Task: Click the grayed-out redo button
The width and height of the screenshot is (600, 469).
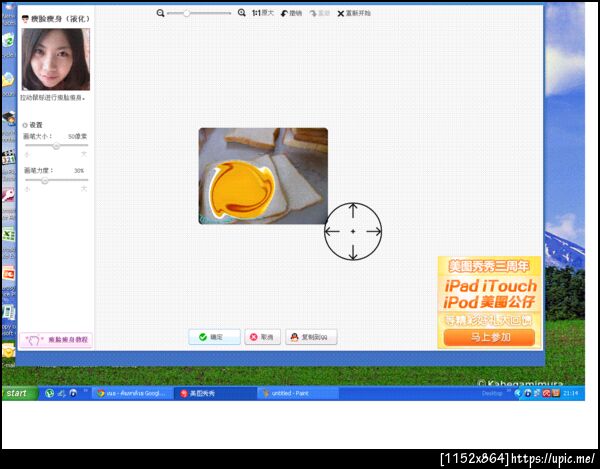Action: (320, 13)
